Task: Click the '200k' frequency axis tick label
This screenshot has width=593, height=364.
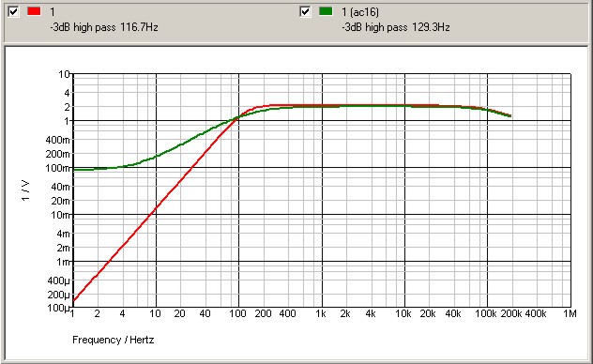Action: [x=511, y=313]
